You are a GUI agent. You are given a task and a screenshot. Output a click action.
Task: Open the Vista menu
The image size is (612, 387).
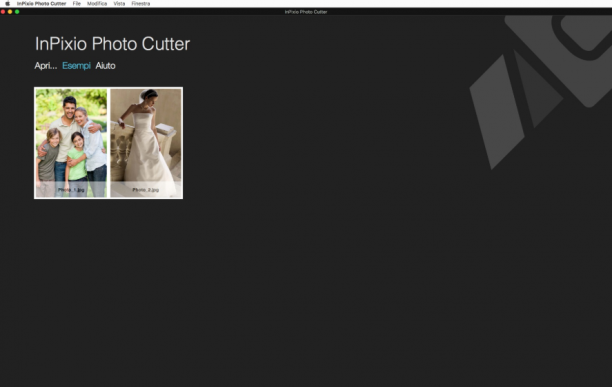(x=119, y=4)
